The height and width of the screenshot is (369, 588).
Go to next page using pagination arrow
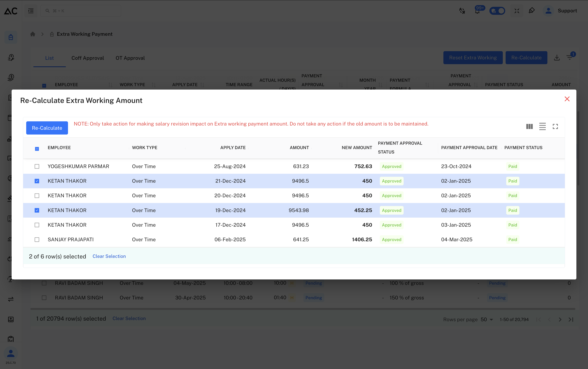click(x=560, y=319)
